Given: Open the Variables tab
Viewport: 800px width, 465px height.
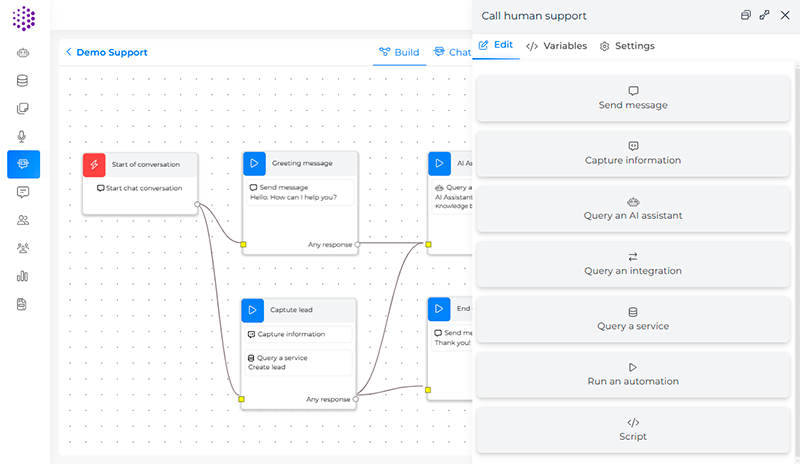Looking at the screenshot, I should [x=556, y=46].
